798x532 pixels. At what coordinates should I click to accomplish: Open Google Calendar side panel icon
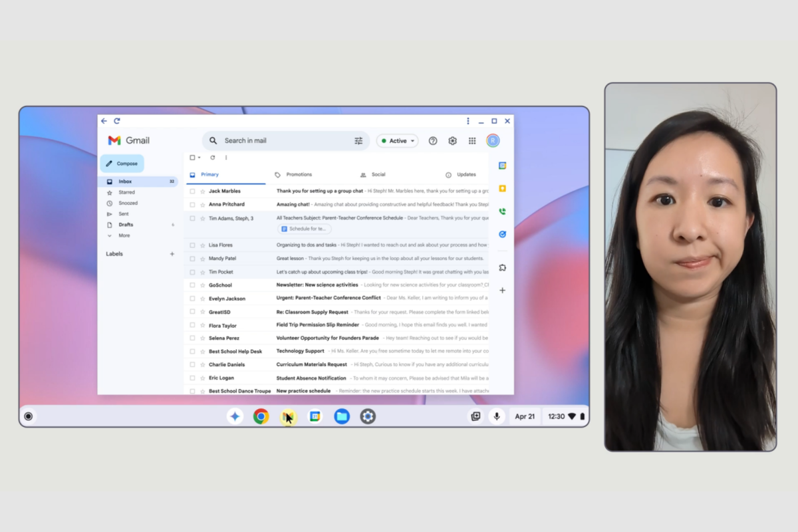(503, 166)
